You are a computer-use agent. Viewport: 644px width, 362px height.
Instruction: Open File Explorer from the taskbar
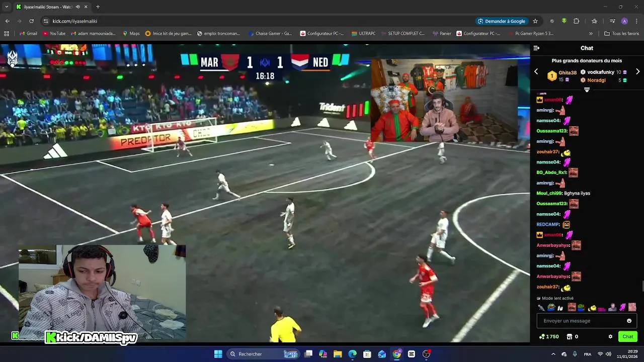(338, 354)
